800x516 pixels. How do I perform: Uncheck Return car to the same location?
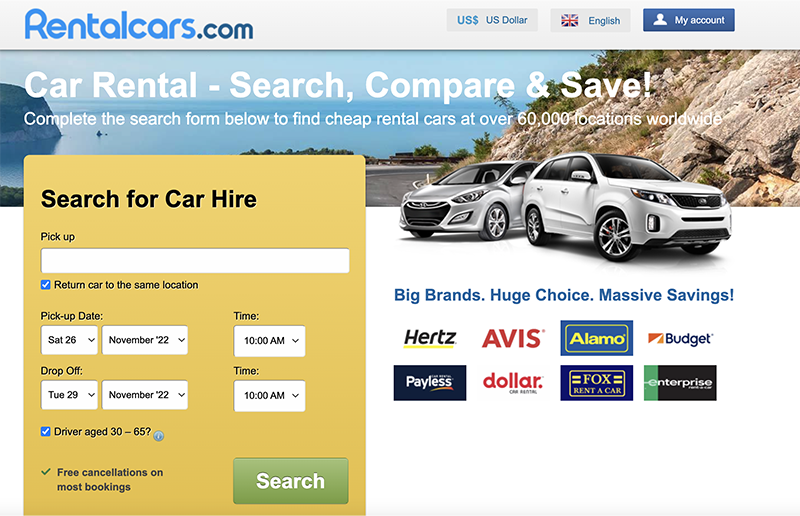click(45, 285)
